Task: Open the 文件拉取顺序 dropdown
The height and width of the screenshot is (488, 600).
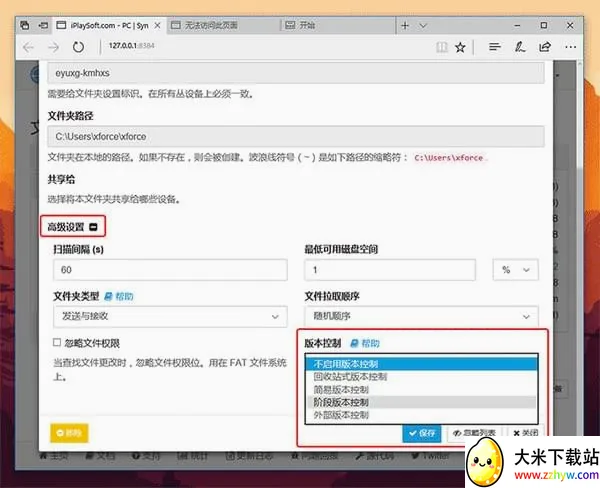Action: (x=421, y=316)
